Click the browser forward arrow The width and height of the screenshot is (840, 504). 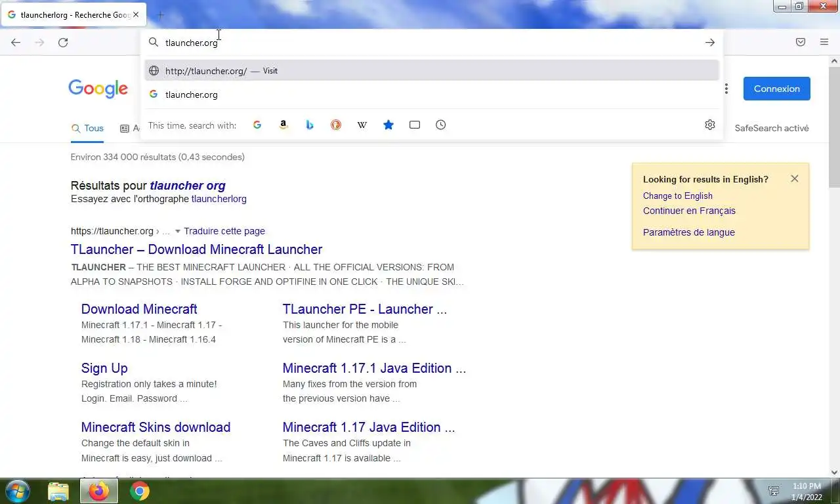tap(39, 42)
